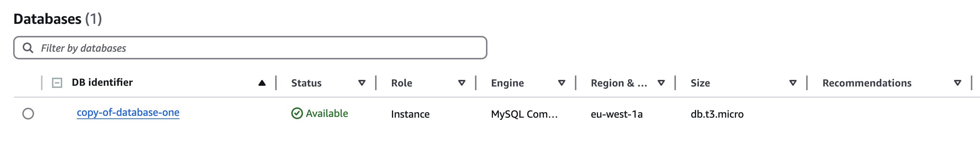Click the Region column sort arrow
This screenshot has height=151, width=980.
(x=661, y=83)
